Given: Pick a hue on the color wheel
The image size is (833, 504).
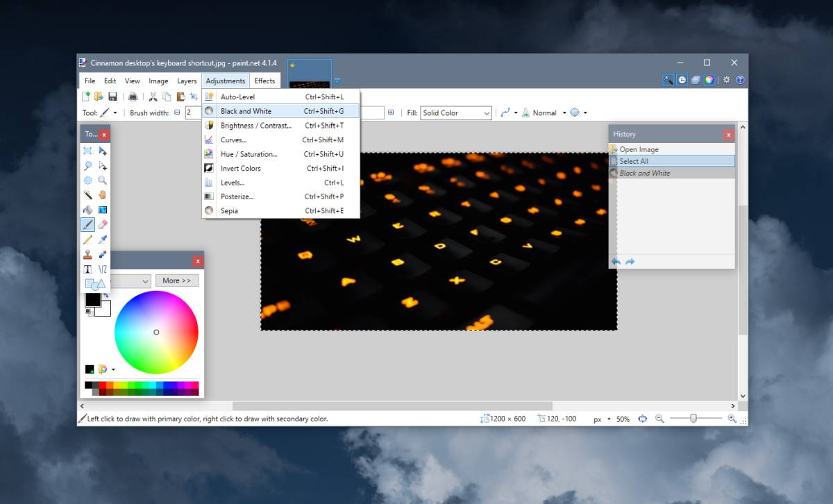Looking at the screenshot, I should click(156, 332).
